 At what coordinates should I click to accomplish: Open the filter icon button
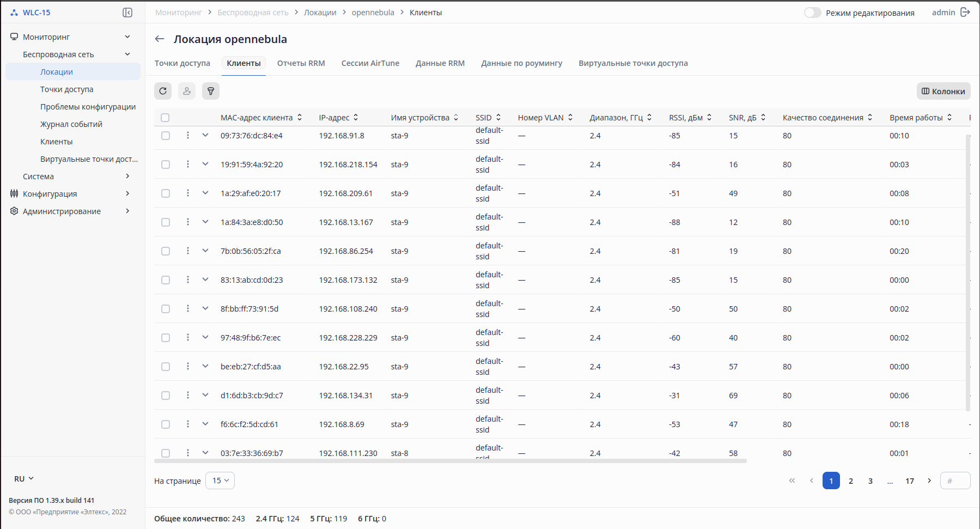coord(211,91)
